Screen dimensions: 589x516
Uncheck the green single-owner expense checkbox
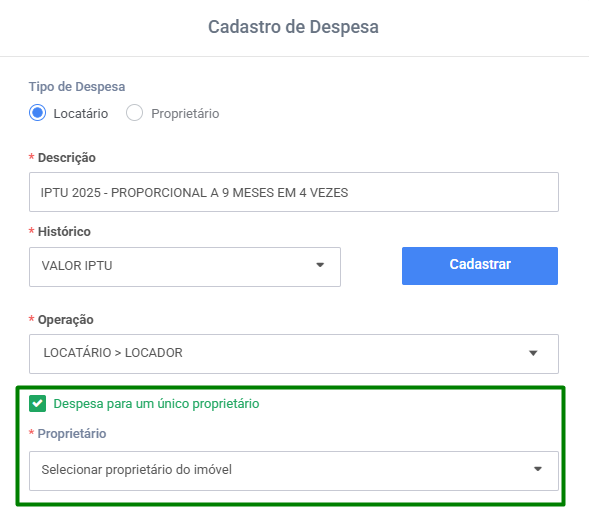point(38,403)
